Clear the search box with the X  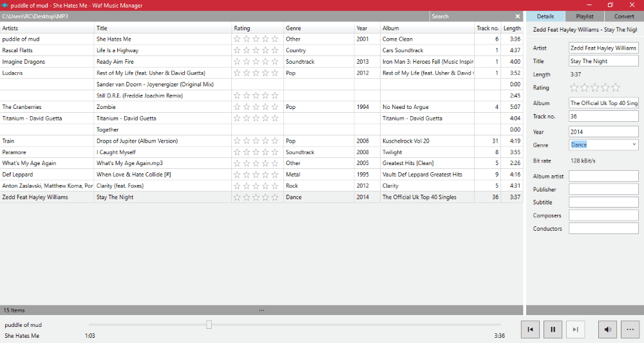[x=518, y=17]
